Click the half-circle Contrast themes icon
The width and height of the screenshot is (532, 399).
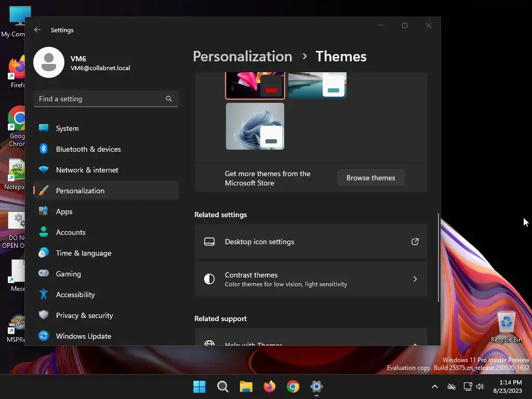tap(209, 279)
